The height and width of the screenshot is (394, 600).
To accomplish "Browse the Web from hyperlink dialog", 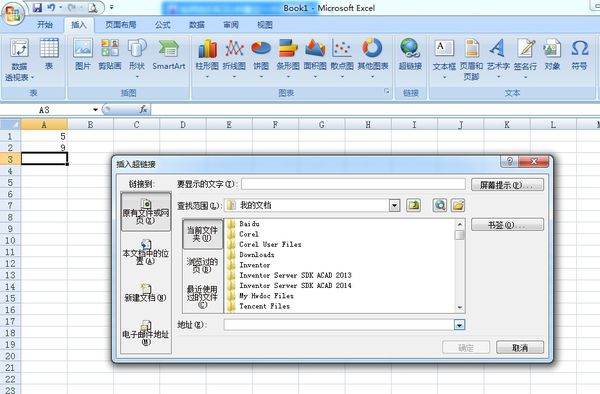I will [440, 205].
